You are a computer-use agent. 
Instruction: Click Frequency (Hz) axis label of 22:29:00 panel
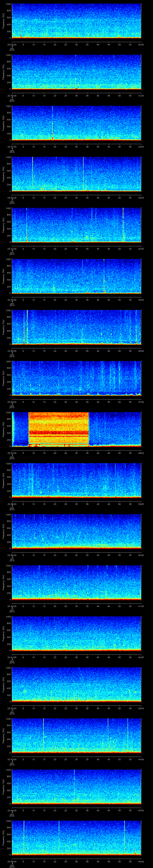click(x=3, y=21)
